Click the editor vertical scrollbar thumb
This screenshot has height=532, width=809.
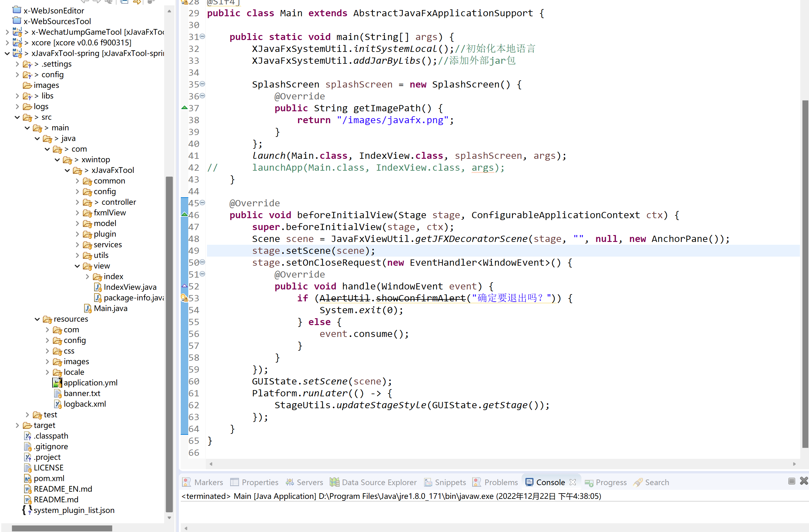805,274
